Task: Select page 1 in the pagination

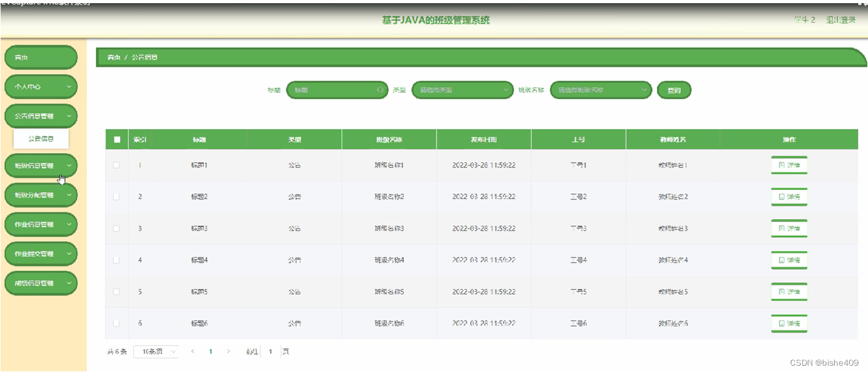Action: pyautogui.click(x=210, y=352)
